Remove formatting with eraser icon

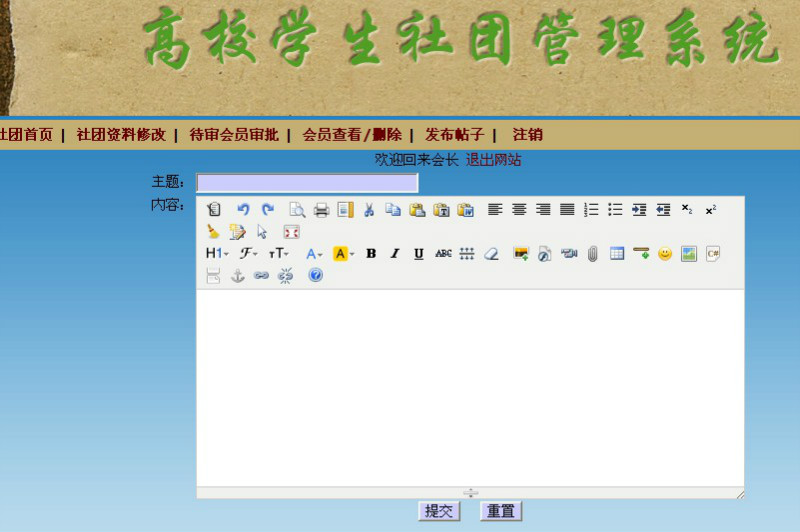491,254
